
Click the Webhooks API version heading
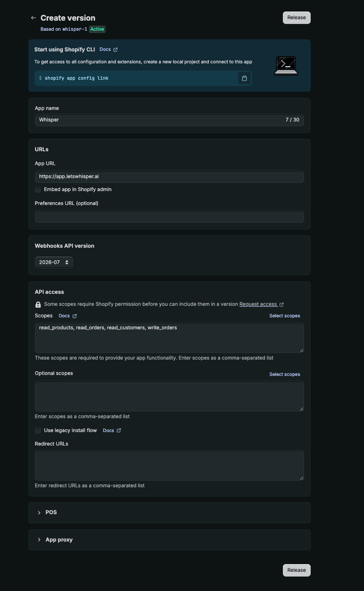pos(64,246)
